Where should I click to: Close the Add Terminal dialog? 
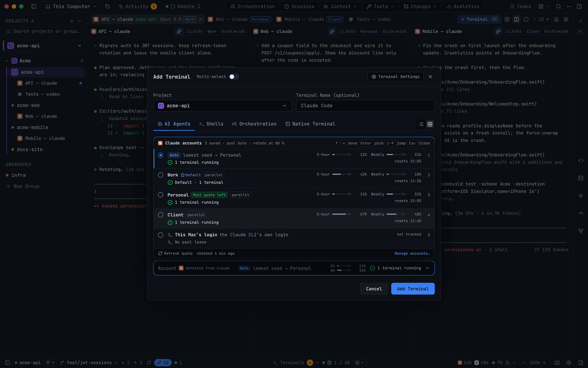coord(430,77)
